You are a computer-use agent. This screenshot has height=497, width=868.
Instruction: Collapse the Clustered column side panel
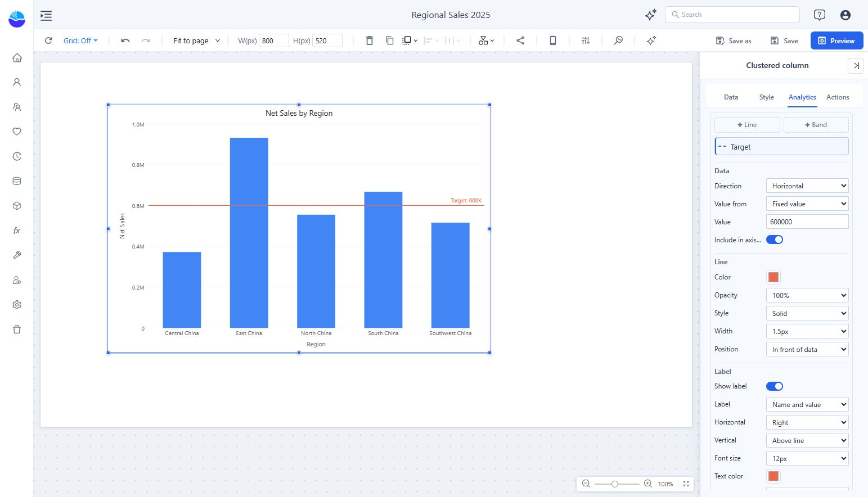tap(856, 66)
